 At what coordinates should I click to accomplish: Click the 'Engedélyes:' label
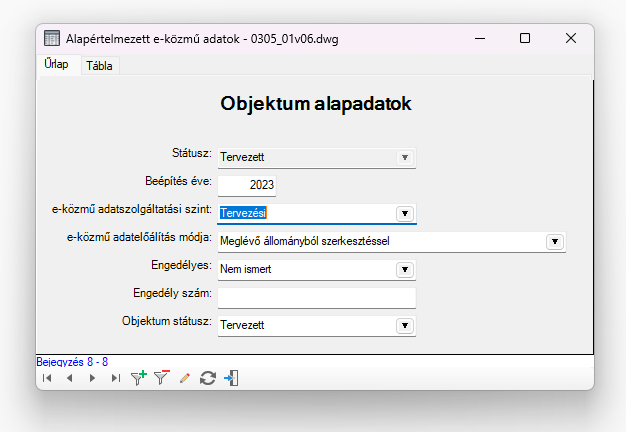tap(181, 265)
